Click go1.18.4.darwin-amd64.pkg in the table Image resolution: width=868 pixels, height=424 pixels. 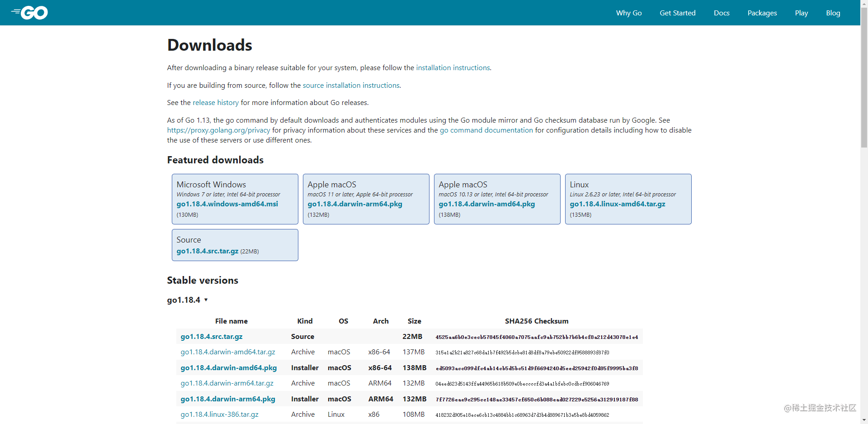[229, 368]
